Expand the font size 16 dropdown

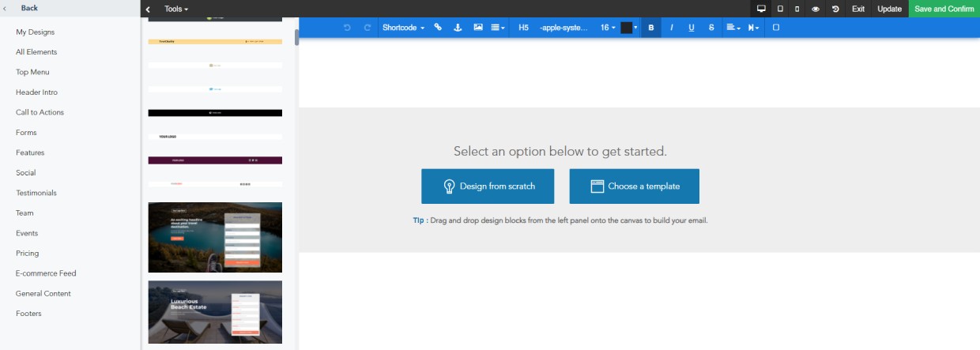coord(607,28)
